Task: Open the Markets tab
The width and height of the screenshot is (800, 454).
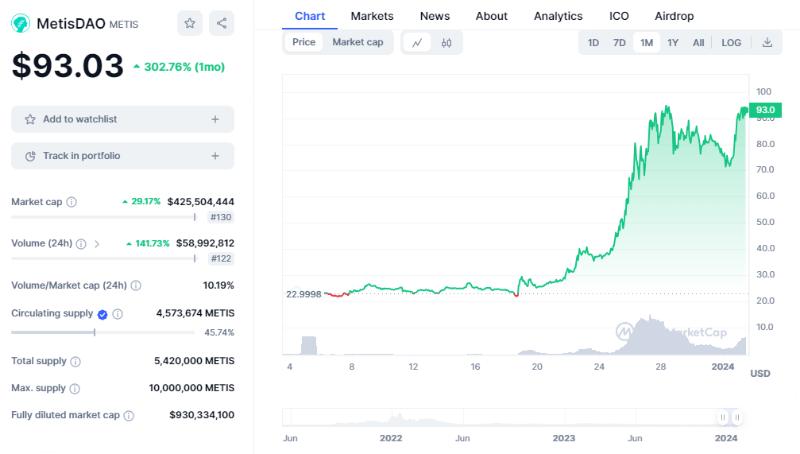Action: point(372,16)
